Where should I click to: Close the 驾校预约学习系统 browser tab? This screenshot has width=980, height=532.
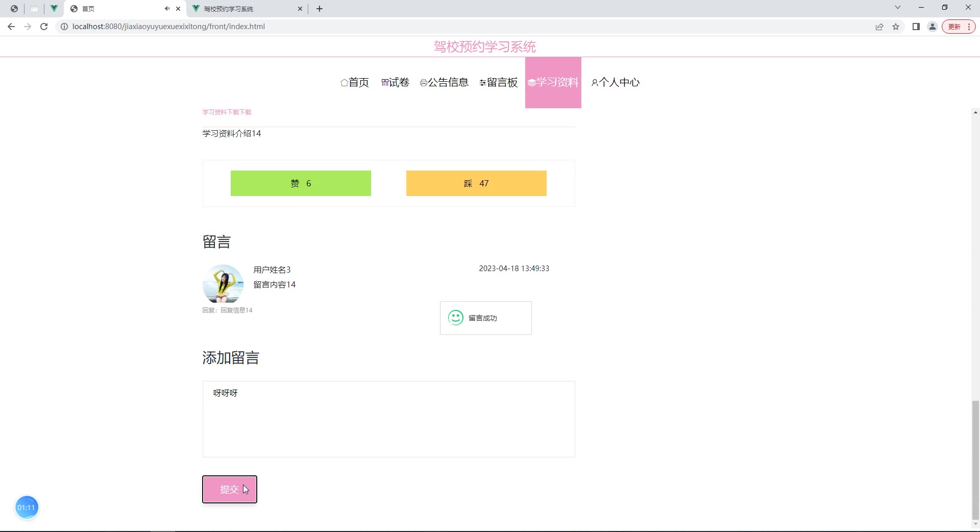pos(300,9)
